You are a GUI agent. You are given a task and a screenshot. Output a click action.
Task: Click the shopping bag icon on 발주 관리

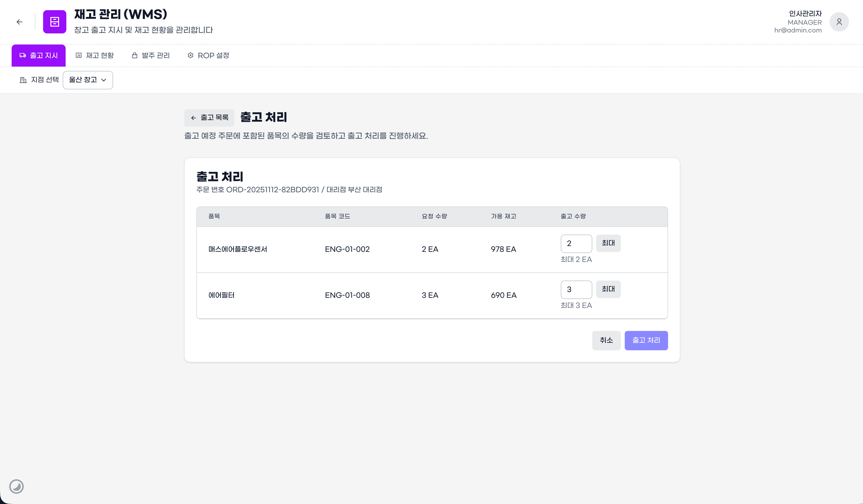coord(135,55)
